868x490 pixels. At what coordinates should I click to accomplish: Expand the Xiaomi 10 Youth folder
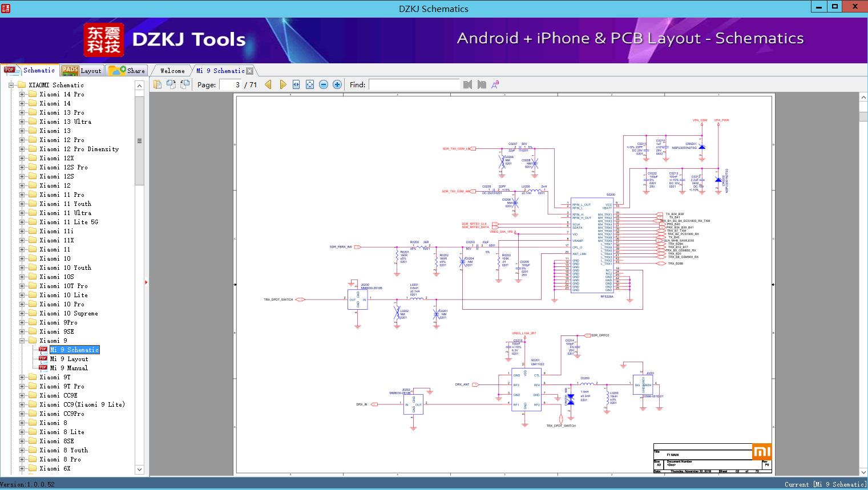click(x=22, y=268)
